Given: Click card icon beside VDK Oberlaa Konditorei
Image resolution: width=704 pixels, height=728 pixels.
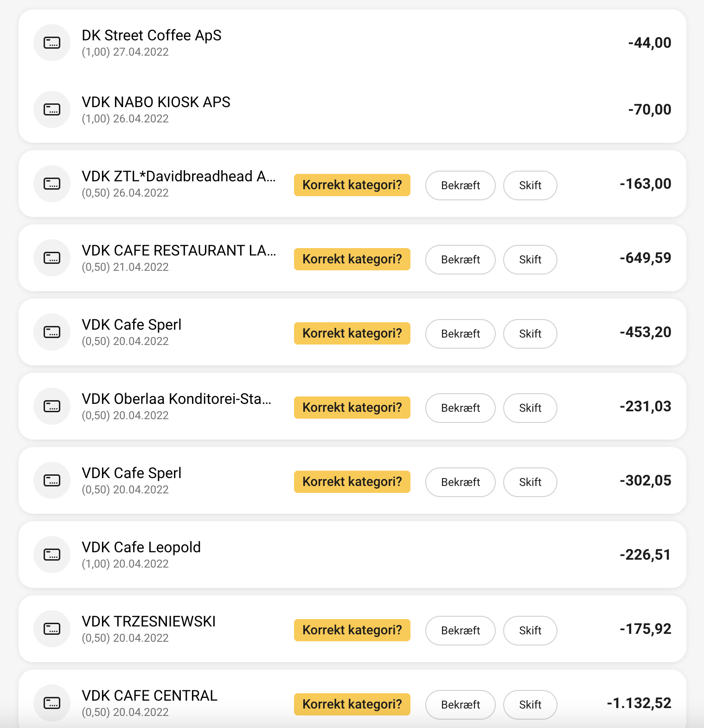Looking at the screenshot, I should click(52, 406).
